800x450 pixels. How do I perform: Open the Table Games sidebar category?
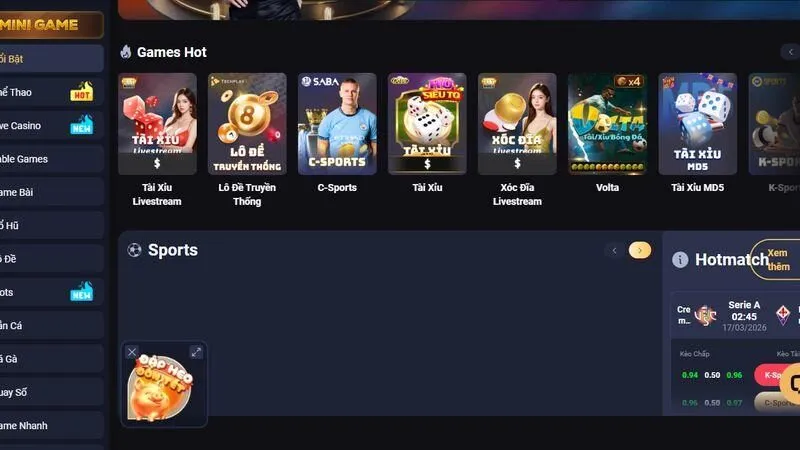(52, 159)
